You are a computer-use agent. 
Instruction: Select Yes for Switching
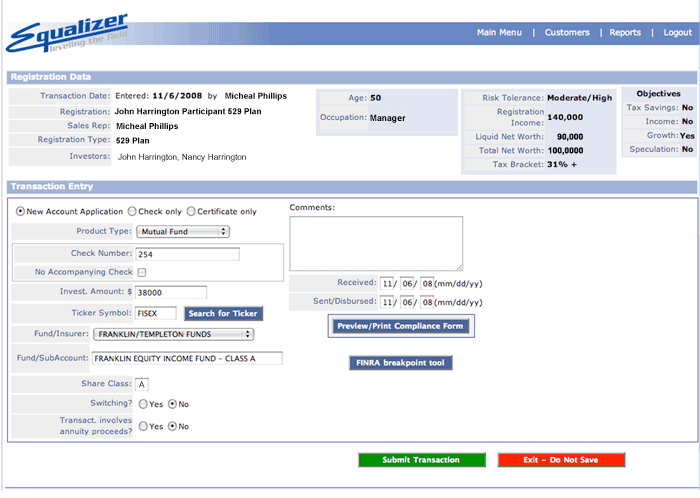tap(144, 404)
